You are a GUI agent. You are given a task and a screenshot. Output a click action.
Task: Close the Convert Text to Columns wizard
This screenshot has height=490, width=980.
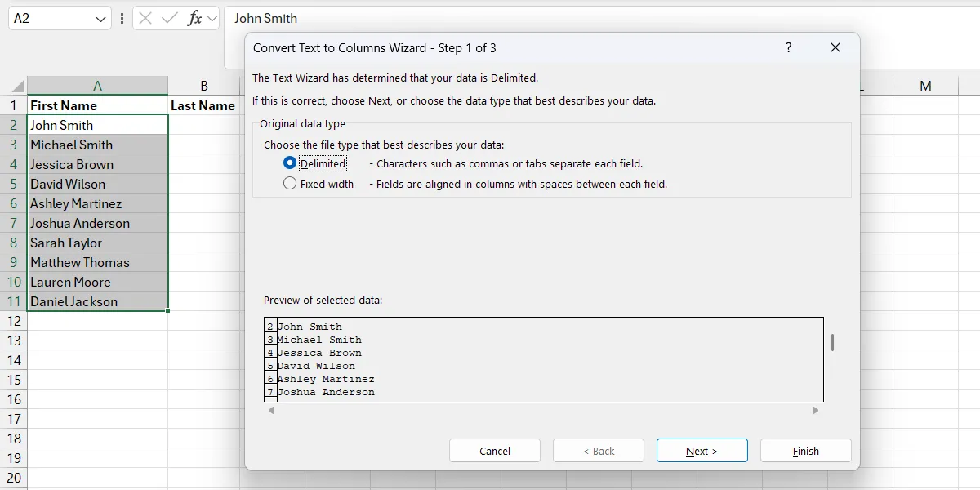[835, 48]
